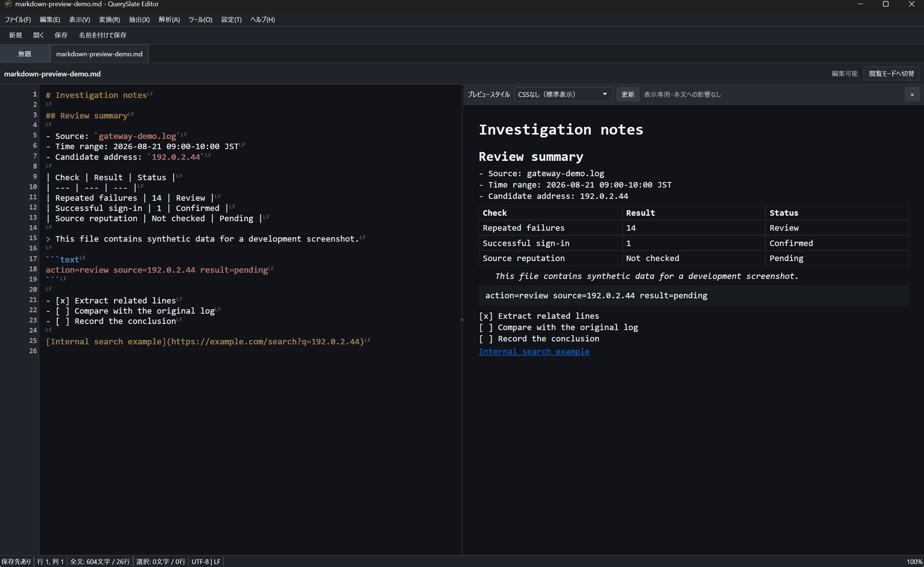Viewport: 924px width, 567px height.
Task: Click the 開く toolbar button
Action: tap(39, 35)
